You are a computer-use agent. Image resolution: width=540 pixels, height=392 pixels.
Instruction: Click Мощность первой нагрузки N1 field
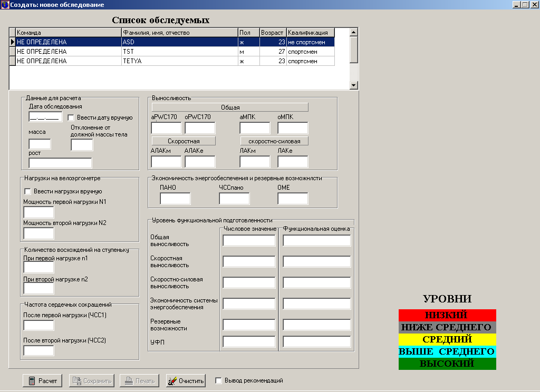[38, 212]
